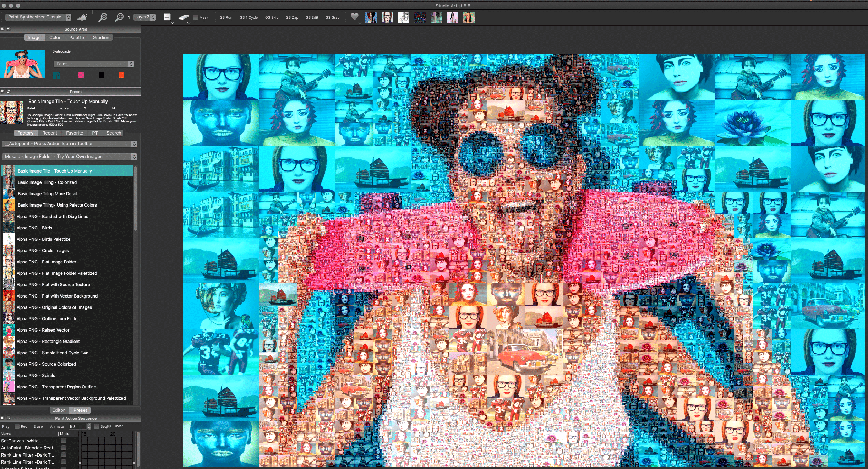Click GS Grab button

[x=333, y=18]
